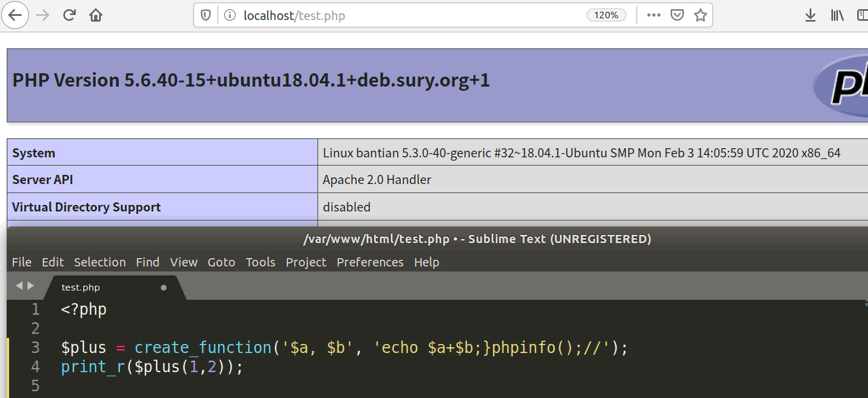Reload the localhost/test.php page
The image size is (868, 398).
click(69, 15)
